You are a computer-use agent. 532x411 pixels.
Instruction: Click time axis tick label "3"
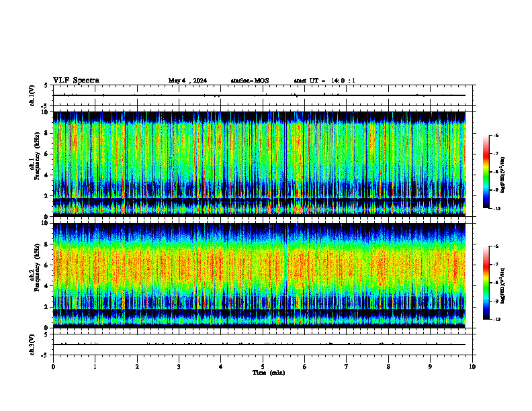coord(179,367)
